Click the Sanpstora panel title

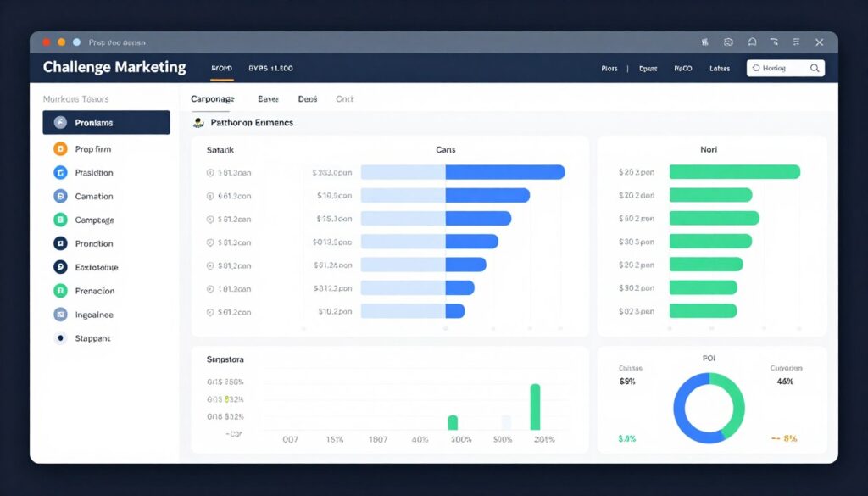click(225, 359)
